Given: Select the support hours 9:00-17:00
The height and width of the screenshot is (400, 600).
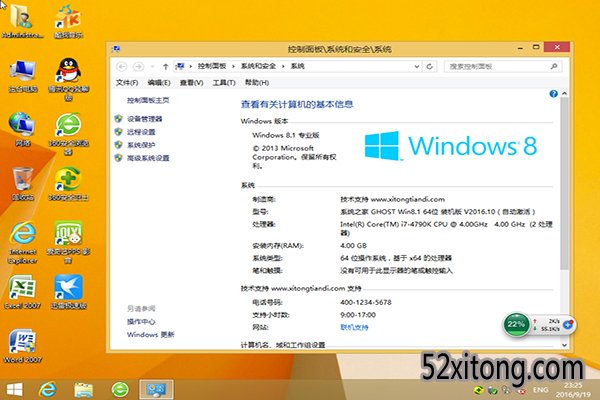Looking at the screenshot, I should (x=358, y=315).
